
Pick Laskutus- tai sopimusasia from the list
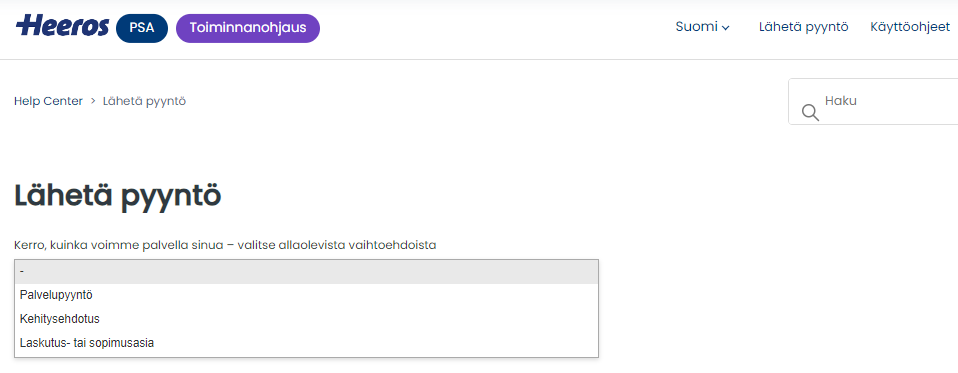tap(306, 343)
